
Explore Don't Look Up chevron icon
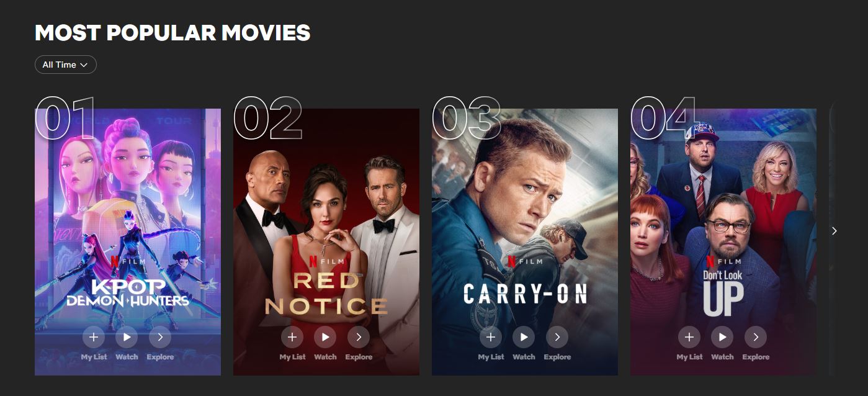756,337
